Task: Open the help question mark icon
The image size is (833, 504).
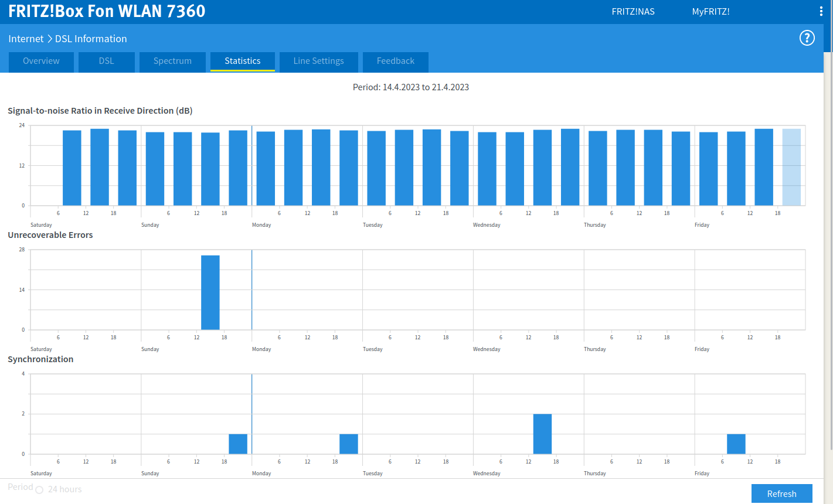Action: pos(807,38)
